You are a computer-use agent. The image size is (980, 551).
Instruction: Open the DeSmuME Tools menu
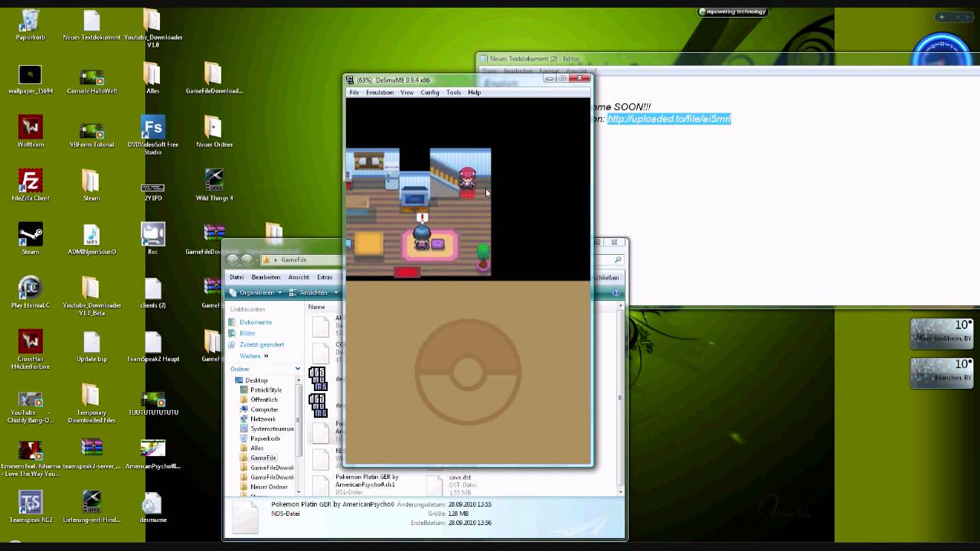pos(454,93)
